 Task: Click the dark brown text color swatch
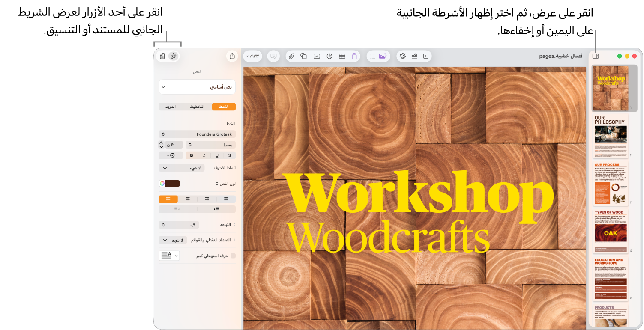[173, 184]
